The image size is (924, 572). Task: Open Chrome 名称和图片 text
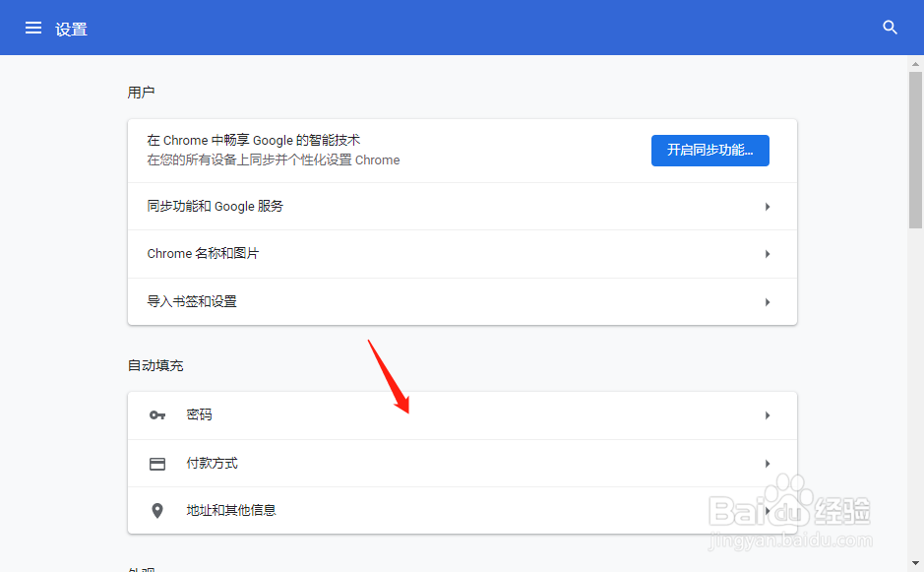[x=203, y=254]
